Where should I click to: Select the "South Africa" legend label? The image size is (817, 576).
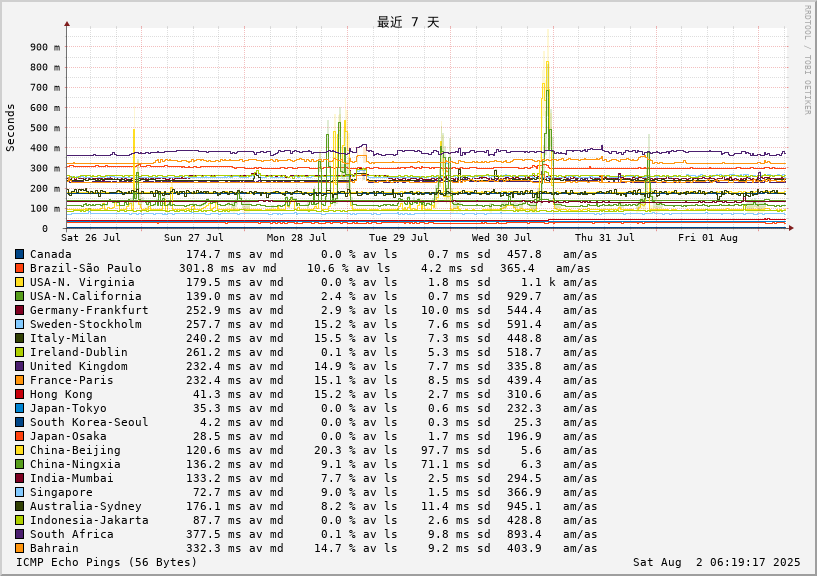click(x=71, y=534)
